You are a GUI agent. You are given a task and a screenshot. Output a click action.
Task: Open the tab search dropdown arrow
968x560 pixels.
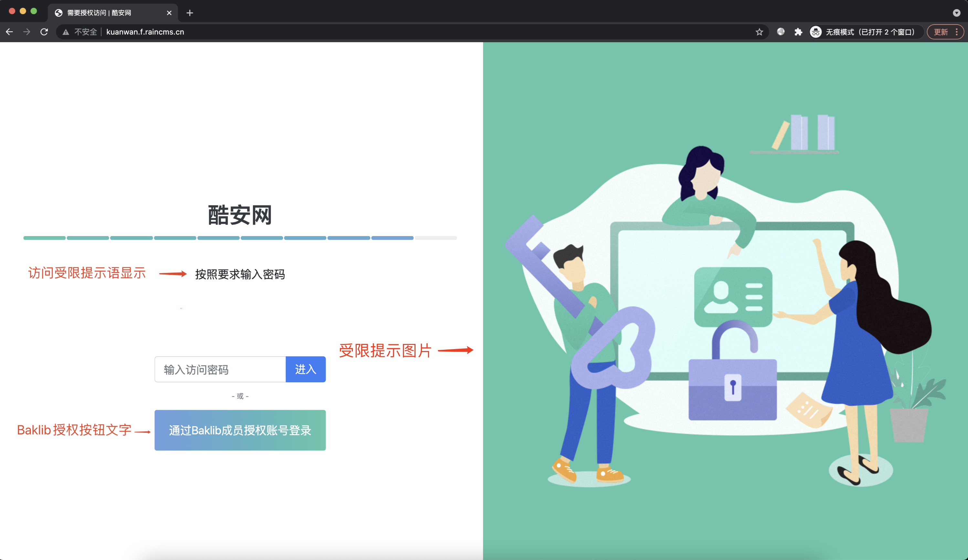(x=956, y=13)
